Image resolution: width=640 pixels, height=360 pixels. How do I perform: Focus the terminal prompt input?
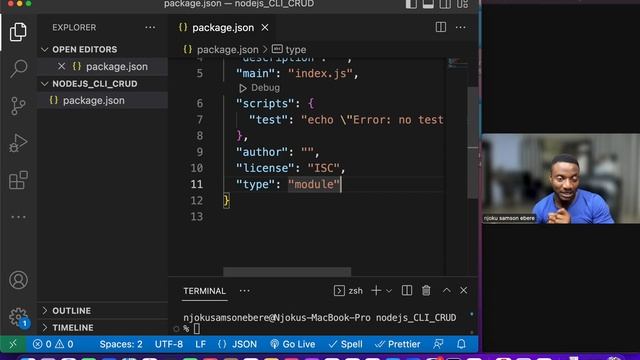197,328
